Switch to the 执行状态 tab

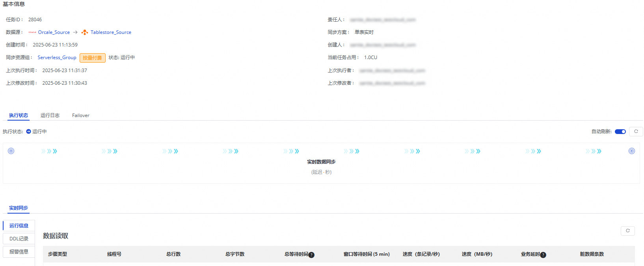click(19, 115)
